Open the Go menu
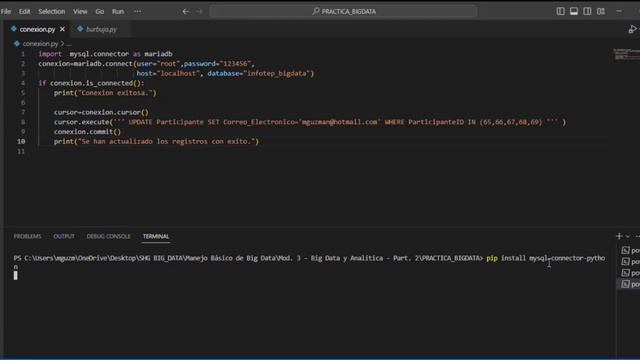640x360 pixels. click(x=100, y=11)
